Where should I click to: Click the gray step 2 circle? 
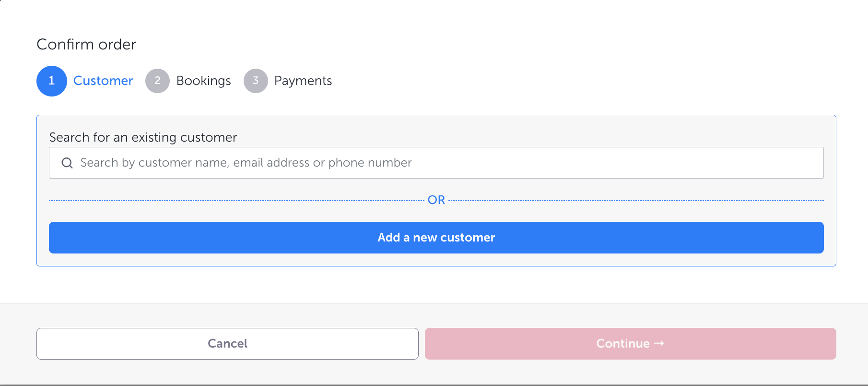tap(157, 81)
